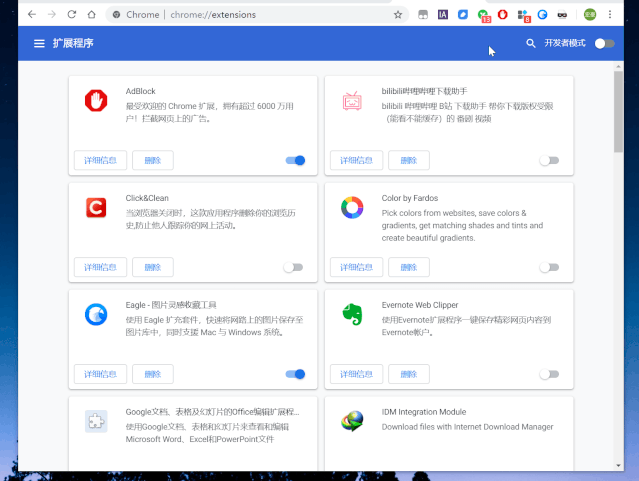This screenshot has height=481, width=639.
Task: Open Eagle 详细信息 details
Action: click(x=100, y=374)
